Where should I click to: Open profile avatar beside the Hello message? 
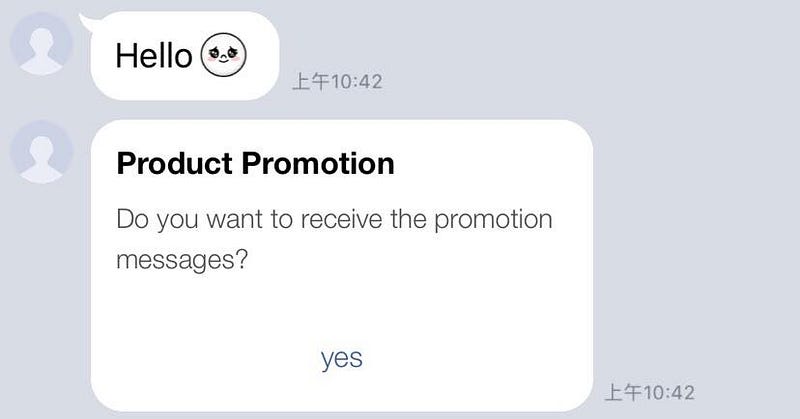[39, 48]
